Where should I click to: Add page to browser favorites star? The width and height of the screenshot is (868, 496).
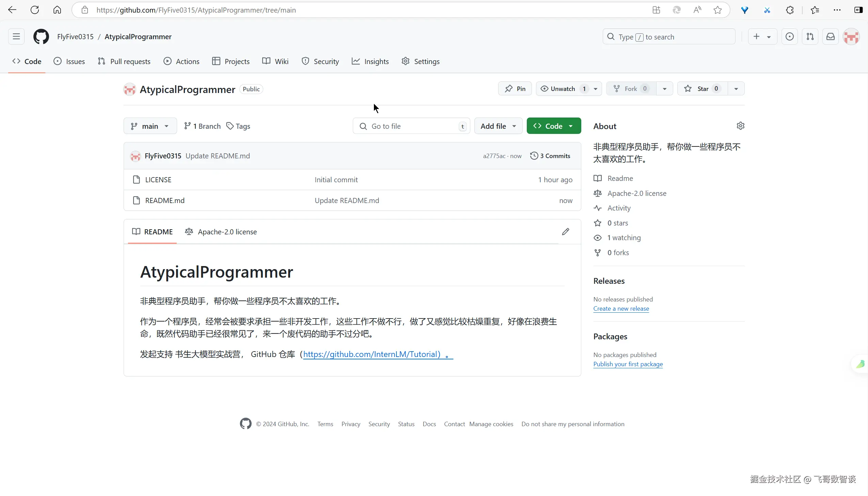(717, 10)
